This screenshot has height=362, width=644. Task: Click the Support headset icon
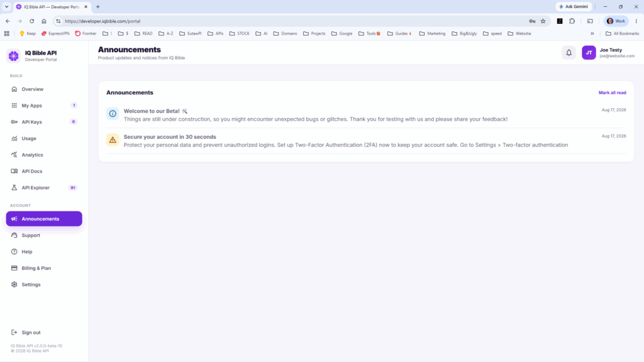14,235
